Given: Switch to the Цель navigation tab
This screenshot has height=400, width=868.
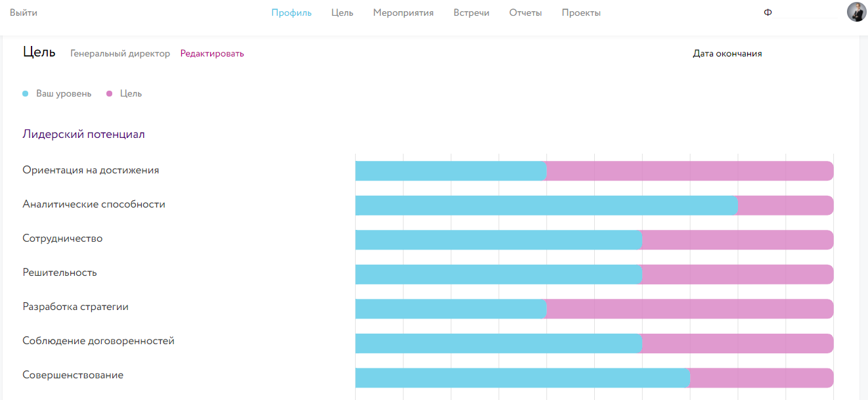Looking at the screenshot, I should coord(342,12).
